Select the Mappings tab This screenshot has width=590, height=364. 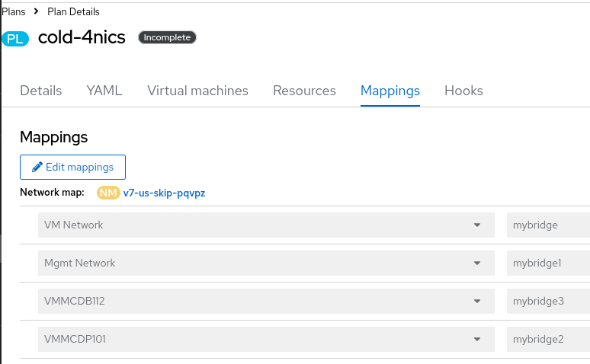coord(390,91)
